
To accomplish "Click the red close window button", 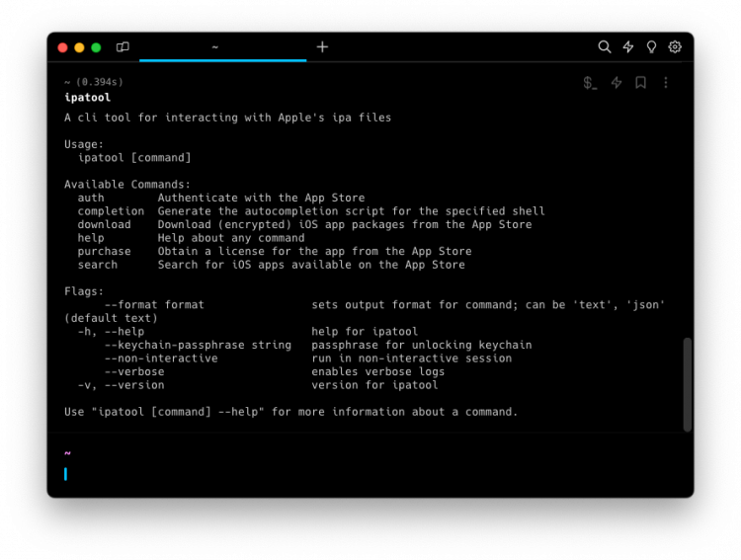I will 62,47.
